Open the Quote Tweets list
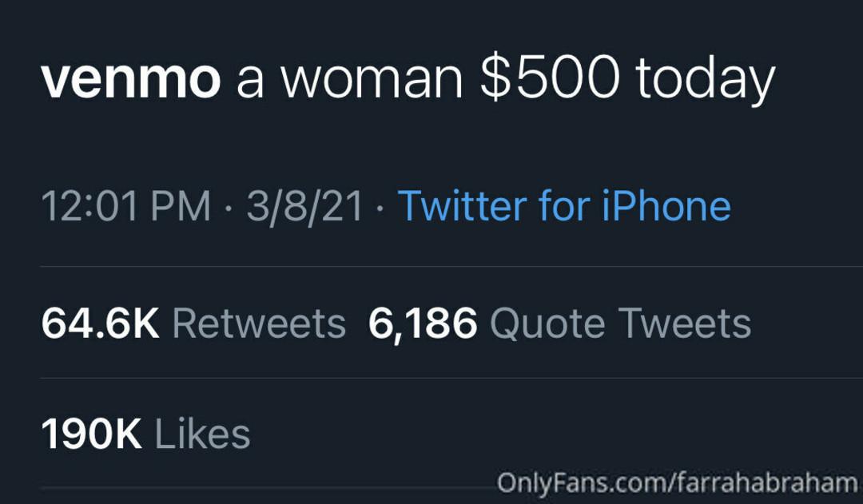 coord(620,323)
